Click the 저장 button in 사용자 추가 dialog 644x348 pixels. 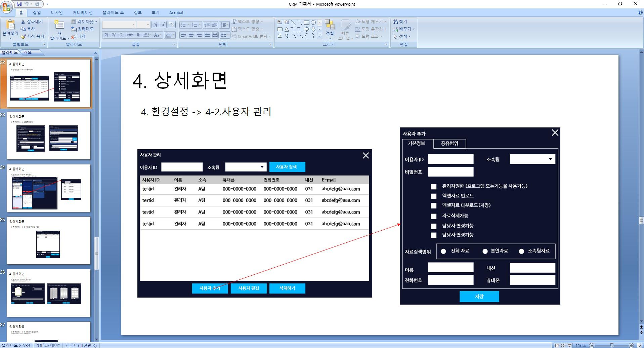point(479,297)
